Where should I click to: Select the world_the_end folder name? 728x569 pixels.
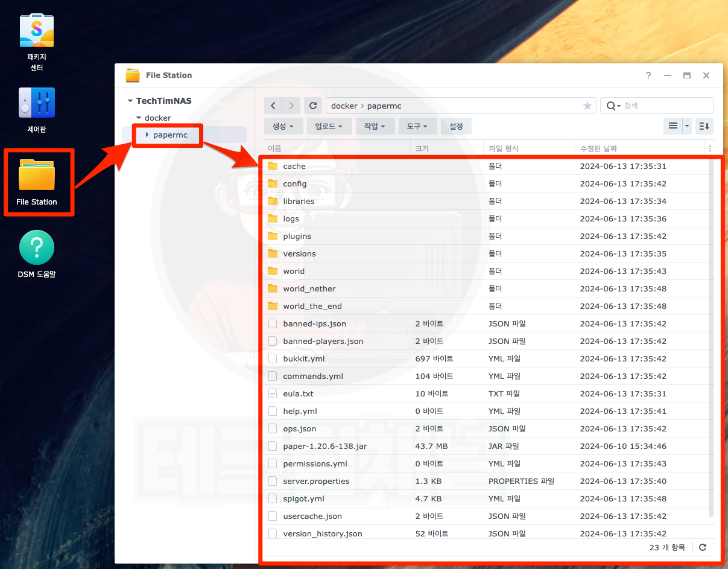point(312,306)
